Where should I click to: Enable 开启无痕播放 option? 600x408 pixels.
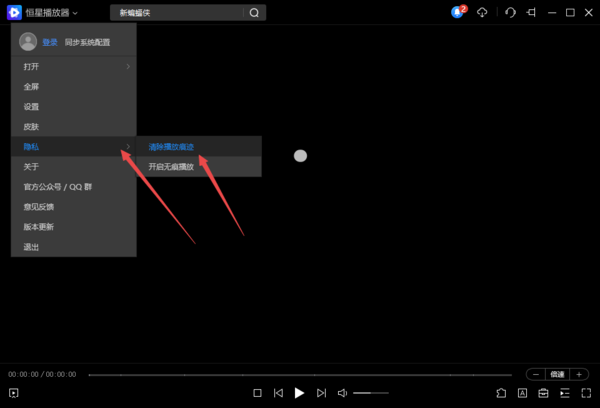coord(199,166)
